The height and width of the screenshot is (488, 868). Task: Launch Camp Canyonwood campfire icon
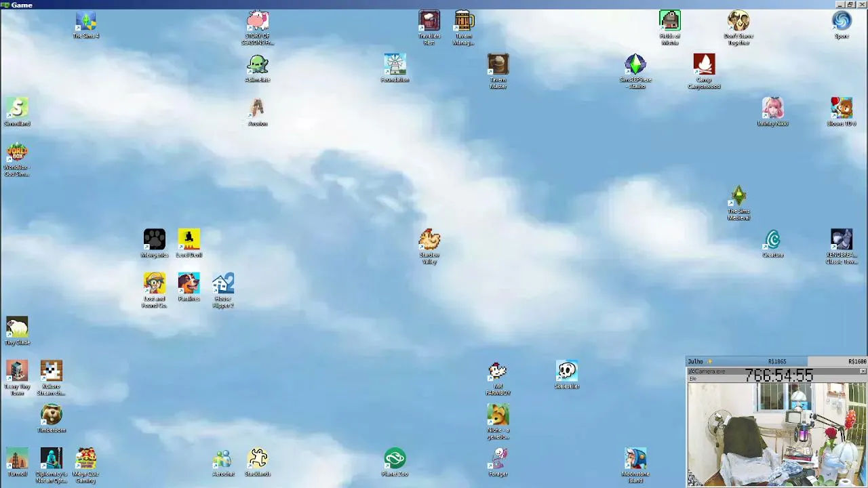[704, 65]
